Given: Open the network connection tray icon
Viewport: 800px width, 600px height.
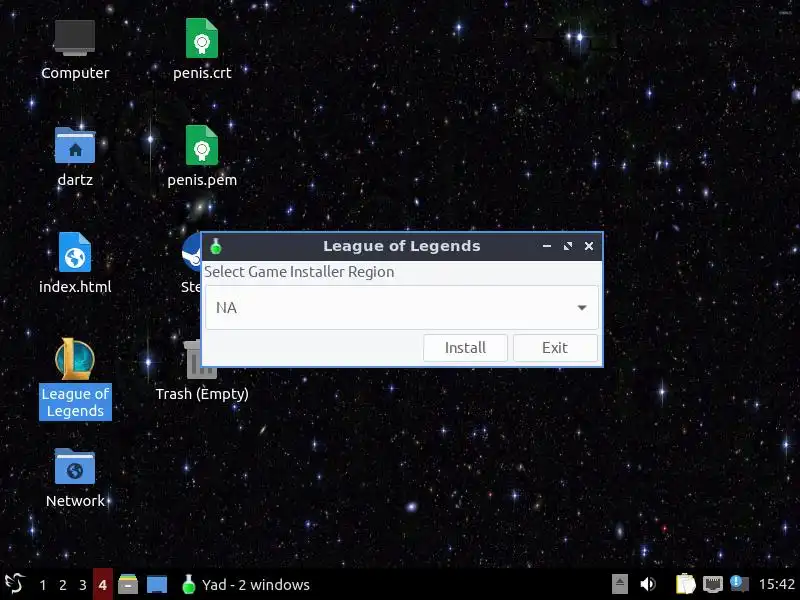Looking at the screenshot, I should [713, 584].
